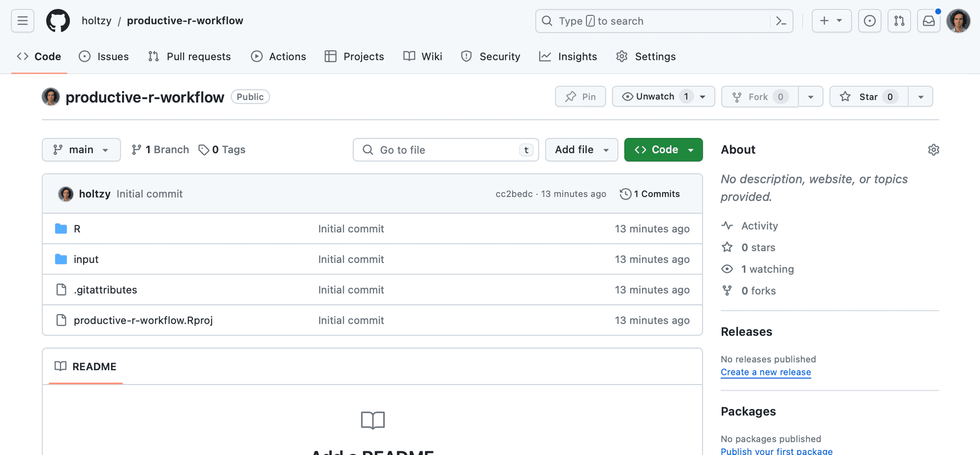The height and width of the screenshot is (455, 980).
Task: Open the Add file dropdown
Action: (x=581, y=150)
